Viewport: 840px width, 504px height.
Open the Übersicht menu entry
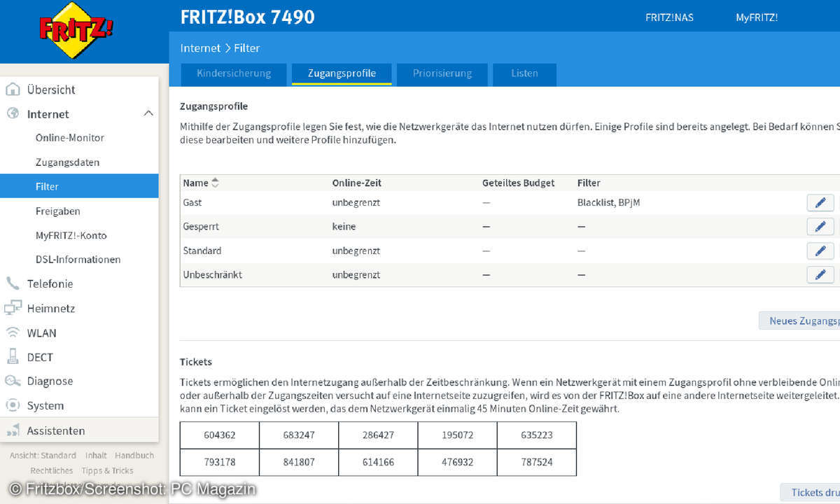(51, 90)
